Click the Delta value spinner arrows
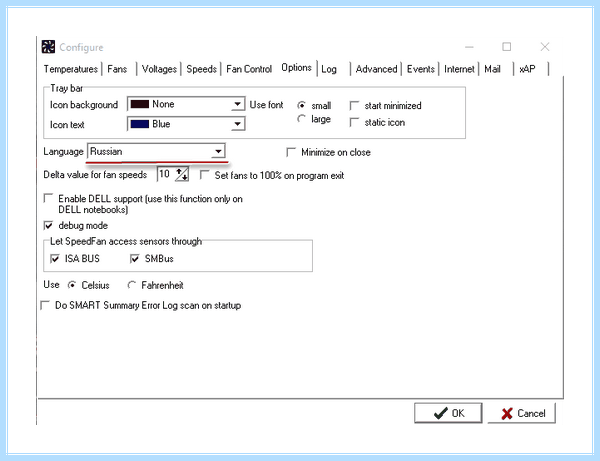Screen dimensions: 600x461 point(182,174)
